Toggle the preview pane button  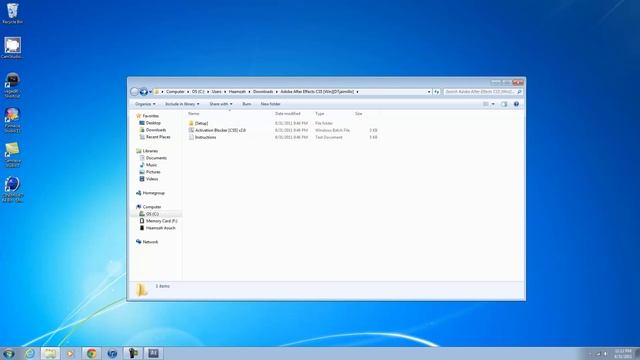[x=504, y=104]
